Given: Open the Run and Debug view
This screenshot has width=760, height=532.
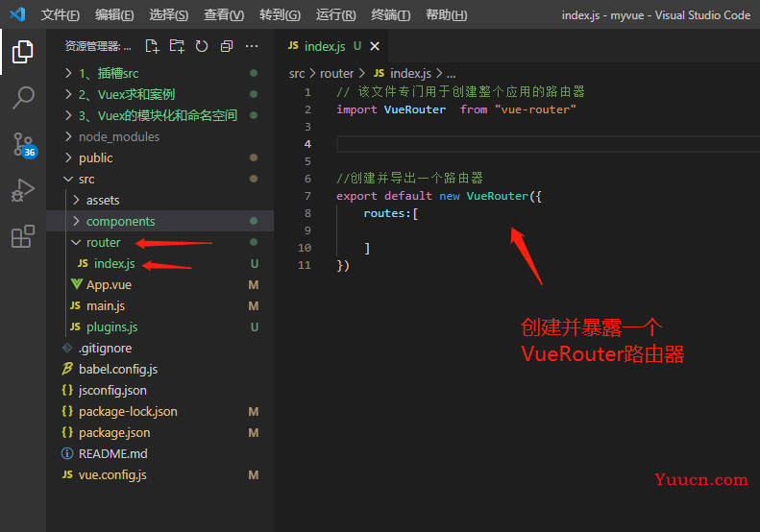Looking at the screenshot, I should click(x=22, y=190).
